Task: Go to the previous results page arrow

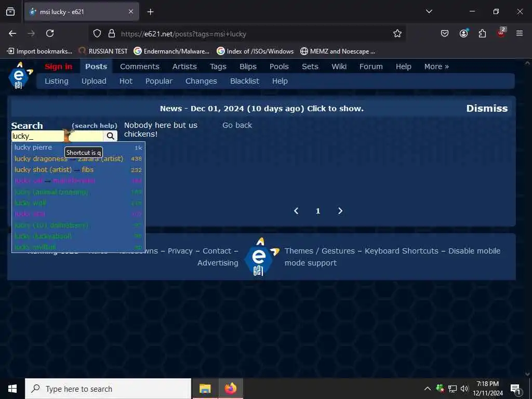Action: 296,211
